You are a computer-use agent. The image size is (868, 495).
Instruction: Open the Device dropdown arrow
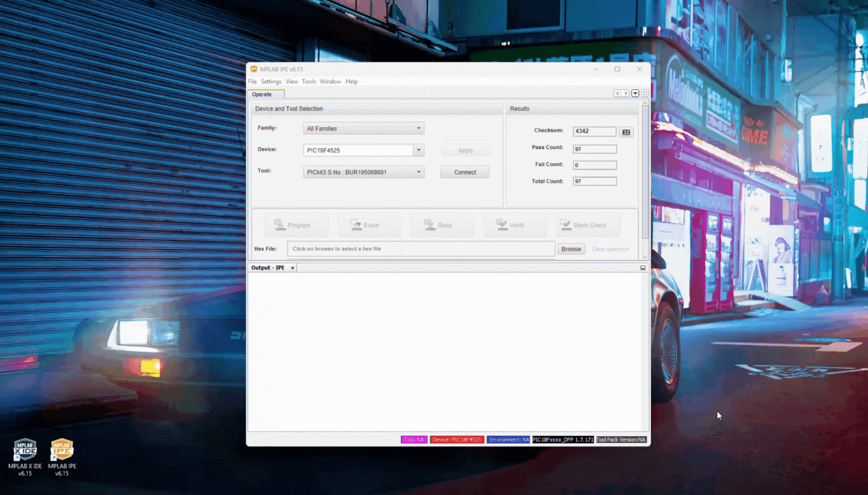coord(418,150)
